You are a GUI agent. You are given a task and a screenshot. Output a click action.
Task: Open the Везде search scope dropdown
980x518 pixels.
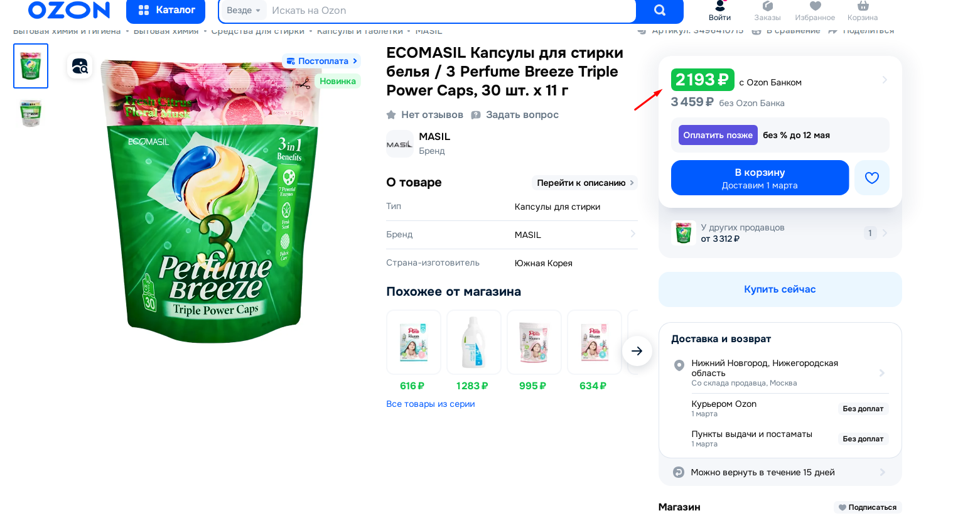click(x=244, y=10)
